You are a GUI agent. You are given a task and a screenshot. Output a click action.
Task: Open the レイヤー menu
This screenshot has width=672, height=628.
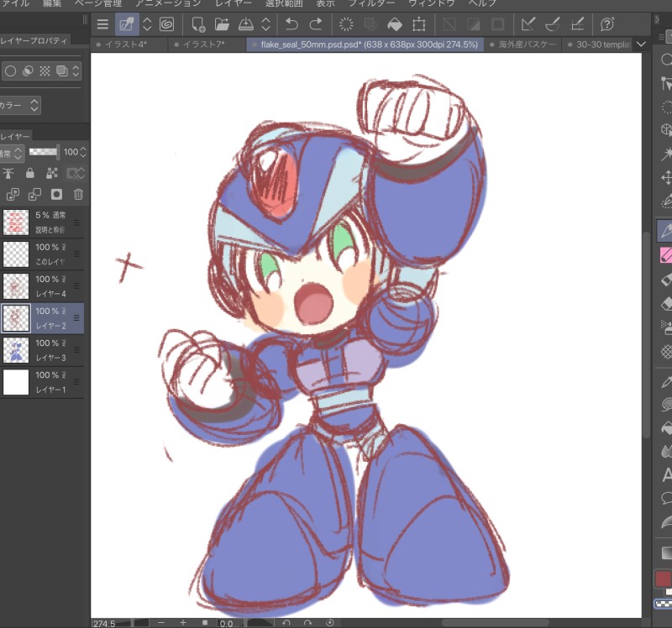click(x=233, y=3)
